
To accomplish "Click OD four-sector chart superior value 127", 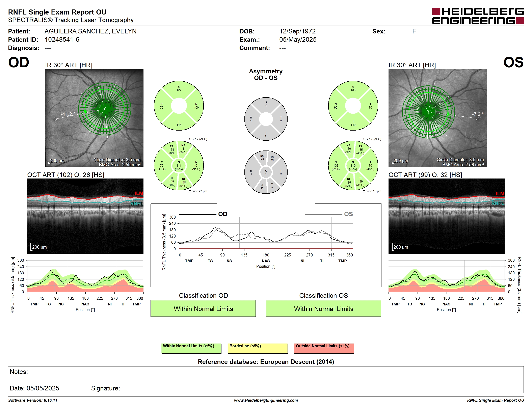I will [179, 90].
